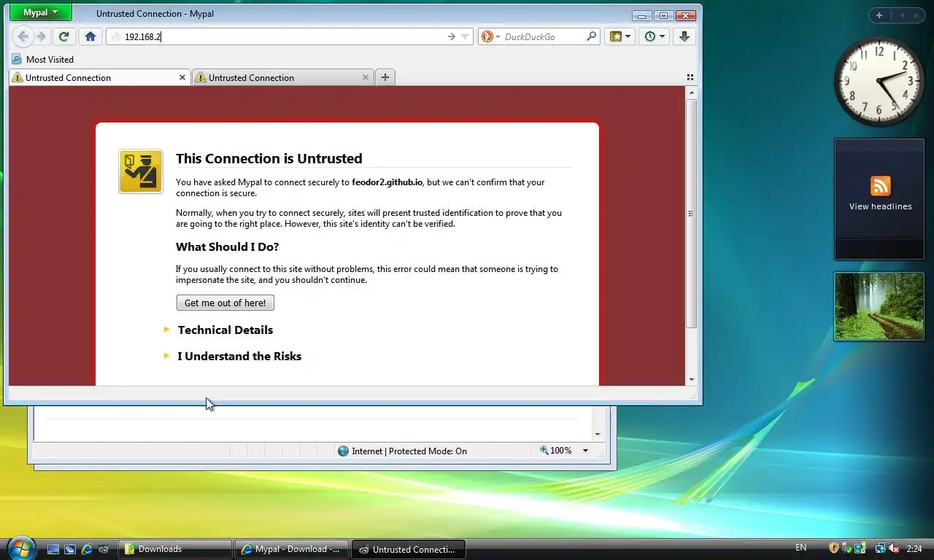Viewport: 934px width, 560px height.
Task: Launch Mypal raccoon from quick launch
Action: coord(104,549)
